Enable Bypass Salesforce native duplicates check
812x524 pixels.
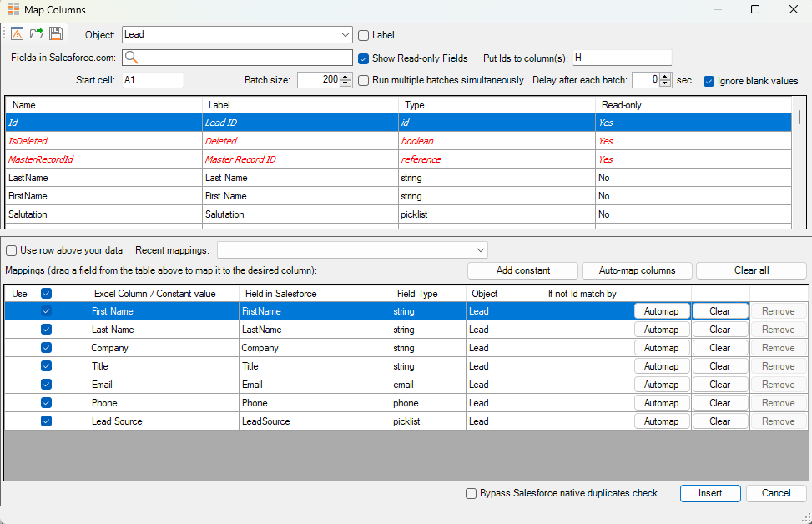(x=472, y=493)
